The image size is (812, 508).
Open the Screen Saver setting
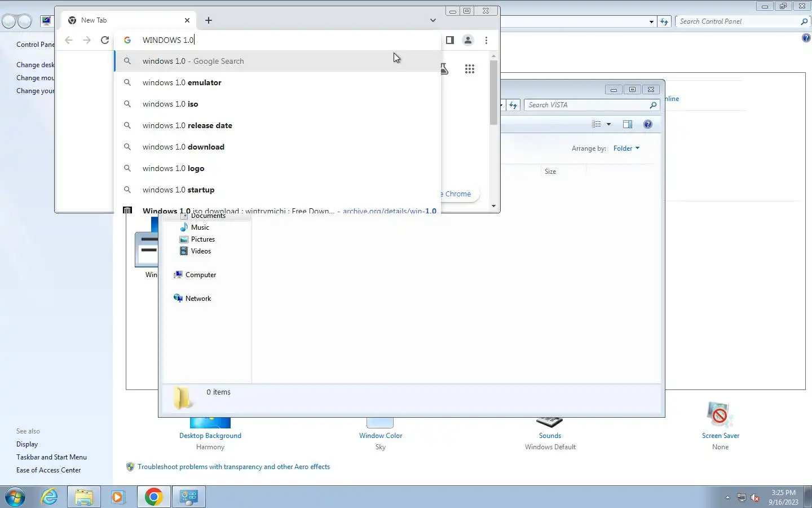pyautogui.click(x=720, y=435)
